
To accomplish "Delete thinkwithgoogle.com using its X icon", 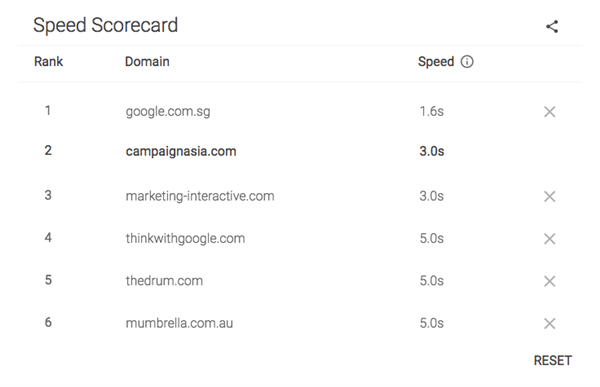I will click(x=549, y=239).
